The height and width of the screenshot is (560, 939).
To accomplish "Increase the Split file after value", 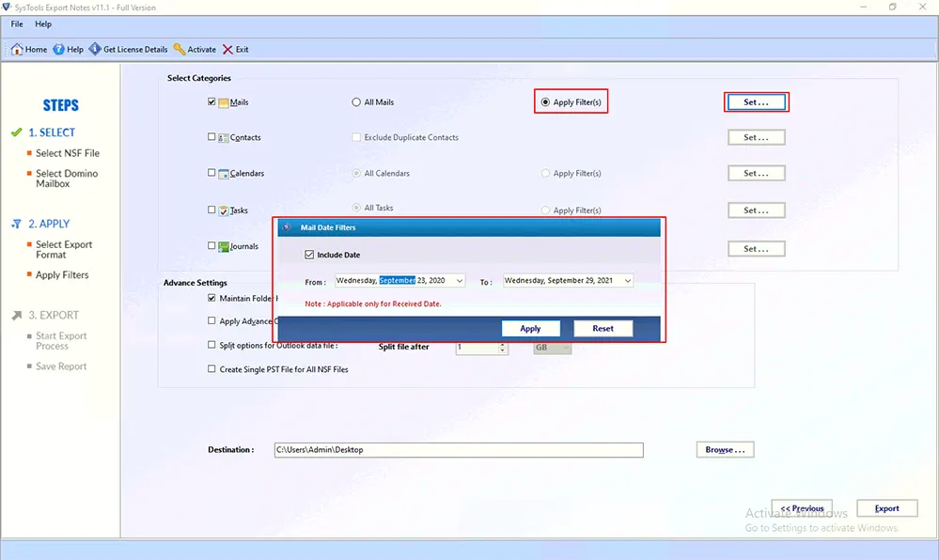I will point(503,345).
